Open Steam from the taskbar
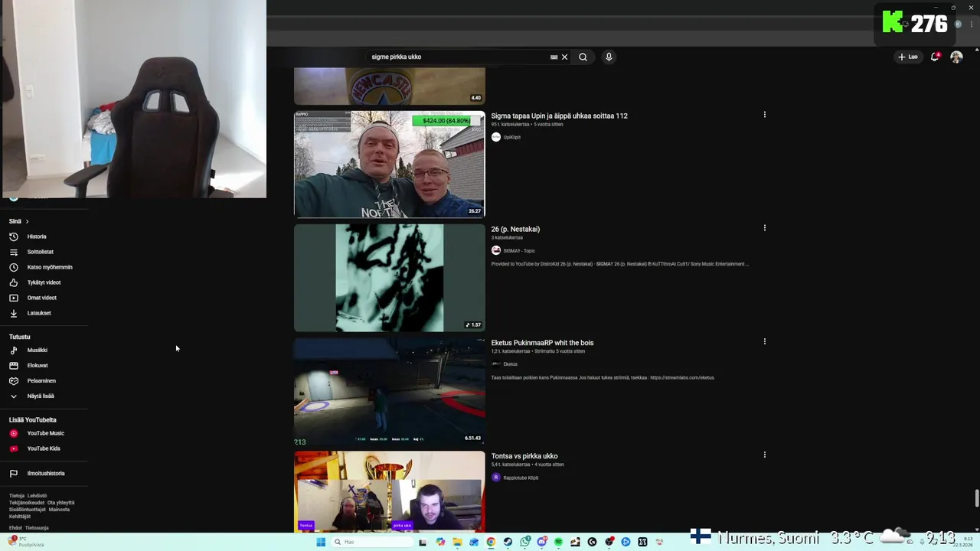Screen dimensions: 980x551 click(508, 542)
